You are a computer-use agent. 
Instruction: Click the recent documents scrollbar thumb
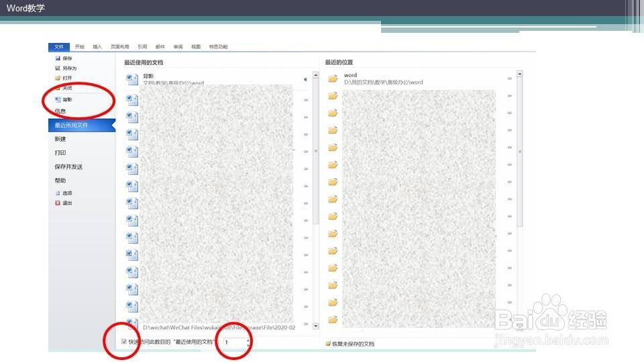[x=316, y=151]
